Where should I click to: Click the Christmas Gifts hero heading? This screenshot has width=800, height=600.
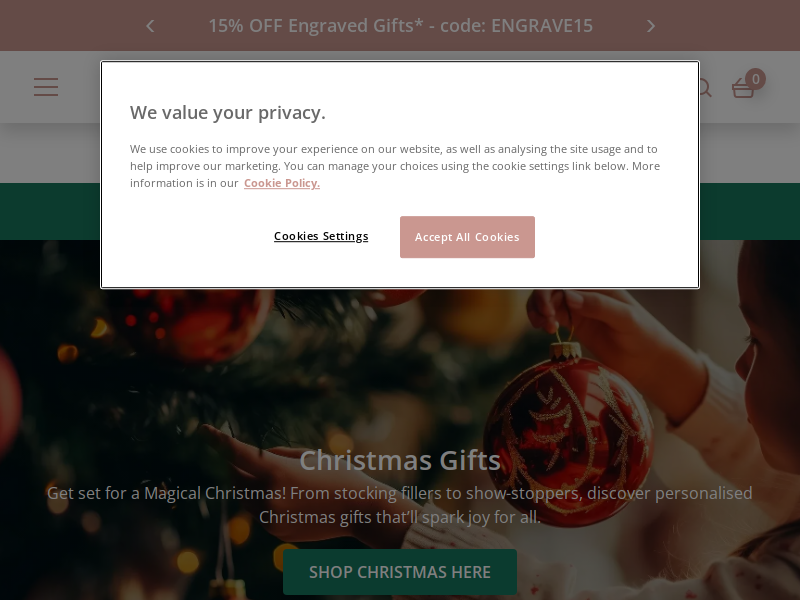tap(400, 460)
